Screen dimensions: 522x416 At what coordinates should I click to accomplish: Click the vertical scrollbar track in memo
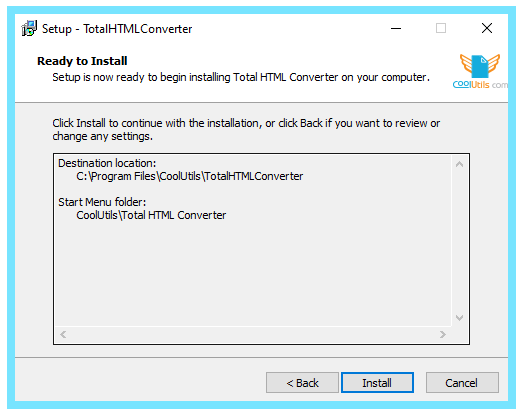coord(459,241)
